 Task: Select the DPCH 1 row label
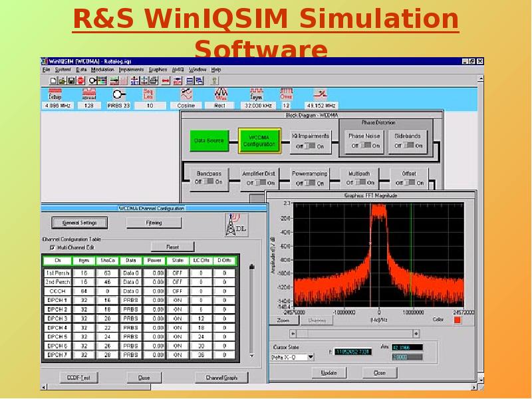coord(58,301)
